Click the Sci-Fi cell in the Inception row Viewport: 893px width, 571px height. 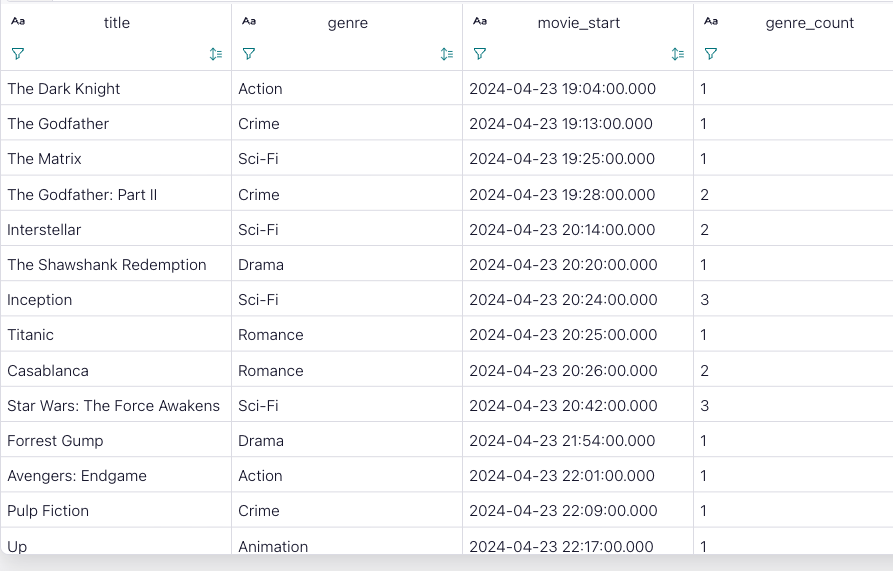point(347,299)
